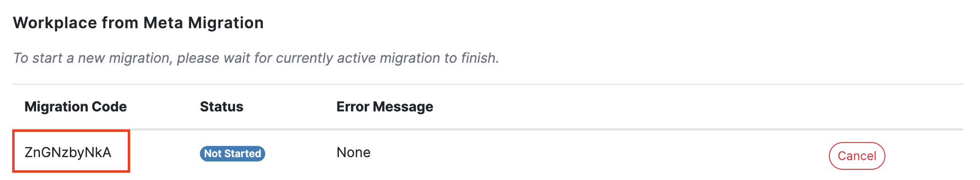
Task: Click the word Migration in the page title
Action: tap(226, 23)
